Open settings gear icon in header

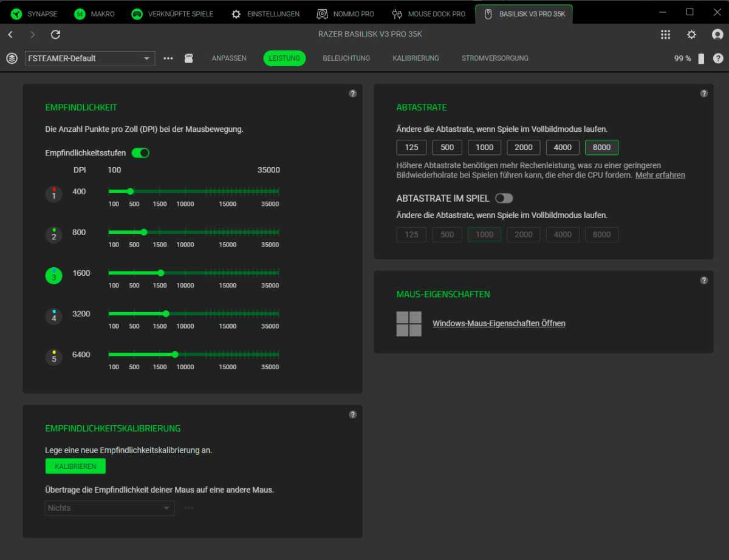pos(691,35)
